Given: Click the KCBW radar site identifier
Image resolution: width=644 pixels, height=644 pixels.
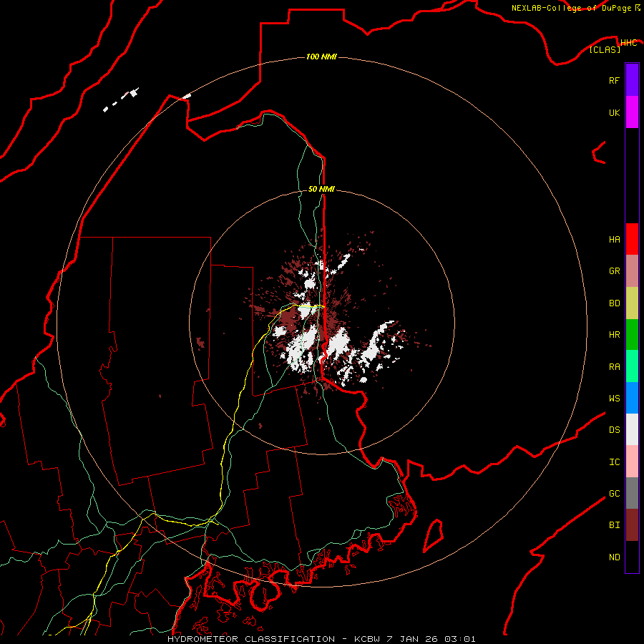Looking at the screenshot, I should (367, 639).
